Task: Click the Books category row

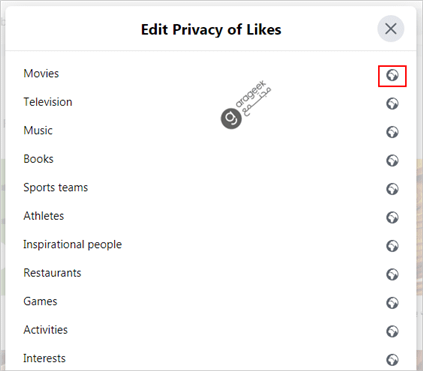Action: tap(211, 159)
